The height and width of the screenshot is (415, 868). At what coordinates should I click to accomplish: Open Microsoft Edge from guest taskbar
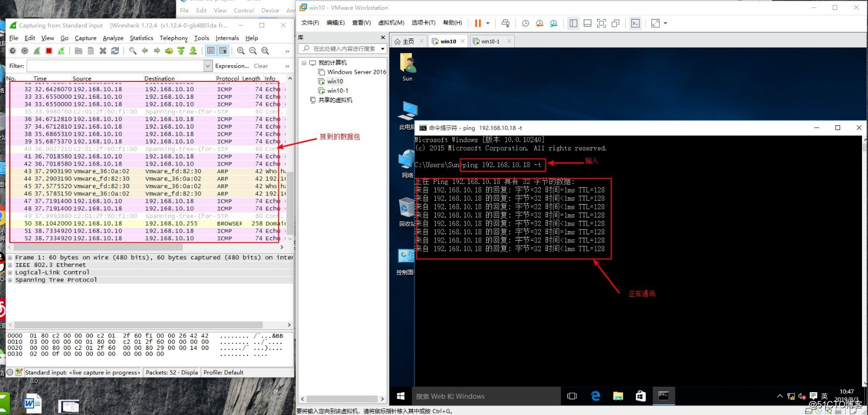(x=595, y=396)
